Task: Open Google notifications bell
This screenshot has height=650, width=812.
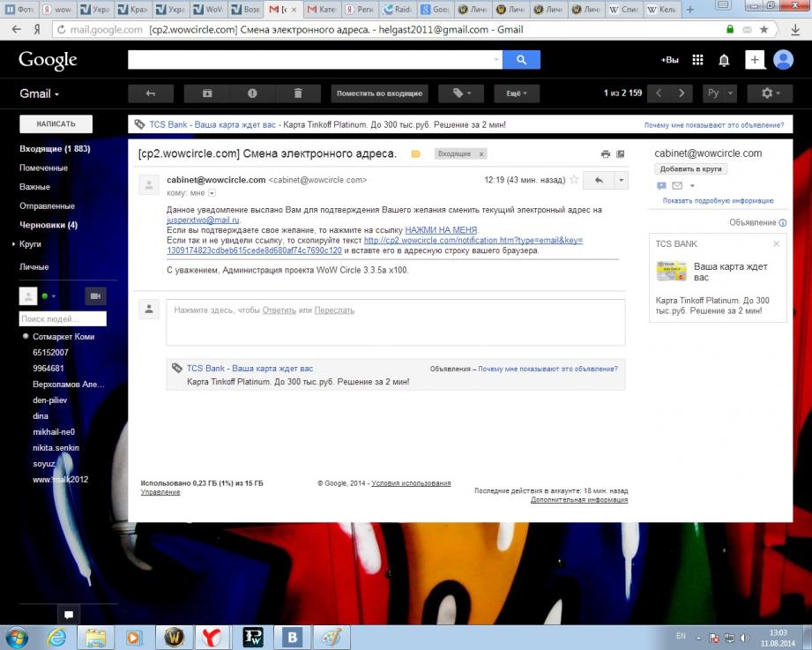Action: tap(725, 60)
